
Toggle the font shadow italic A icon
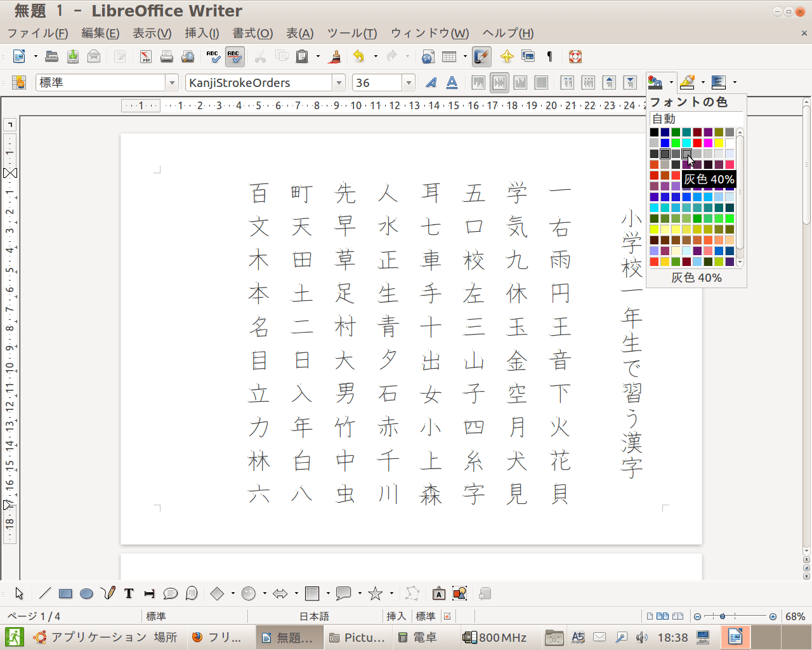click(431, 82)
